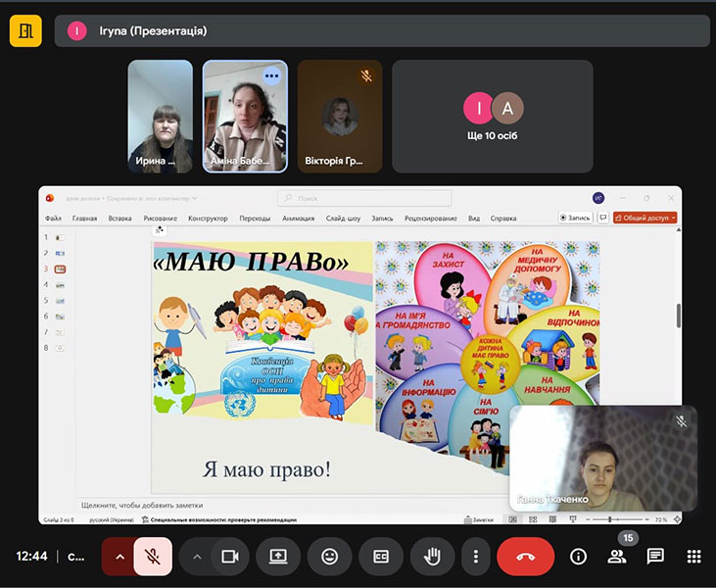This screenshot has height=588, width=716.
Task: Open the Анимация ribbon tab
Action: click(298, 219)
